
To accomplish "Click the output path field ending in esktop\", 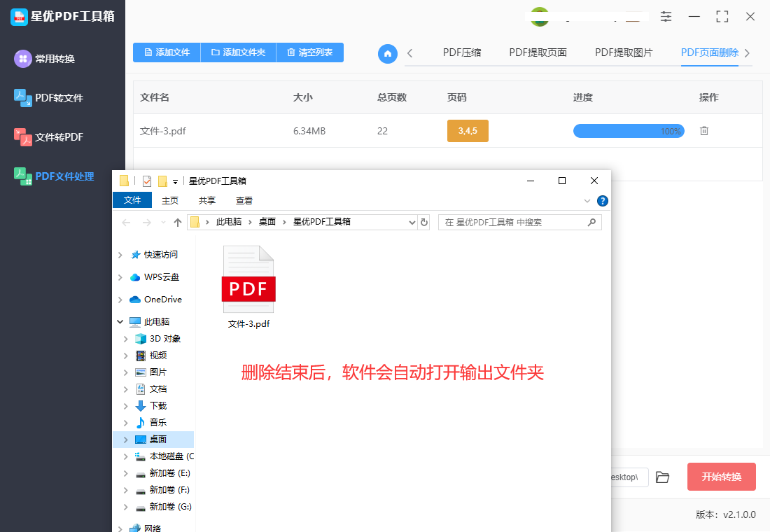I will [629, 477].
